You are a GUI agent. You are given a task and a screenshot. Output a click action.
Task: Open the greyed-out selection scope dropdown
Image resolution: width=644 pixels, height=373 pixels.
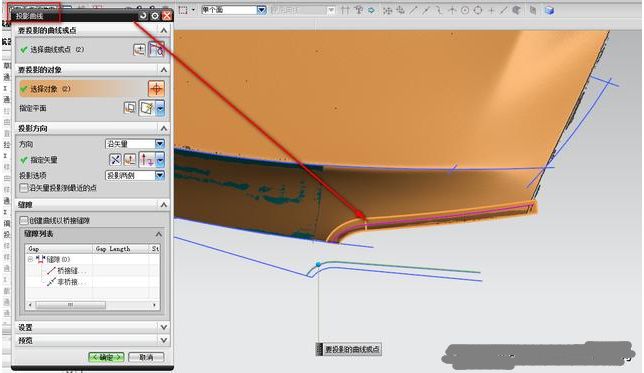(302, 10)
